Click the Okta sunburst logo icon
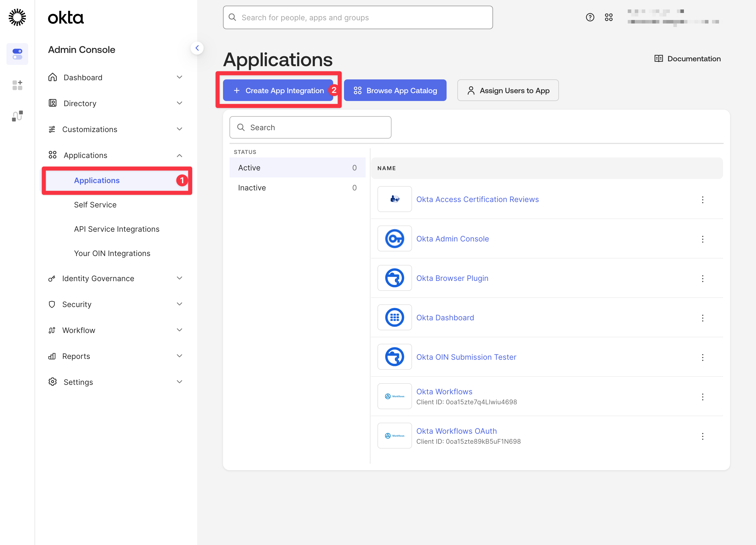Viewport: 756px width, 545px height. tap(17, 17)
